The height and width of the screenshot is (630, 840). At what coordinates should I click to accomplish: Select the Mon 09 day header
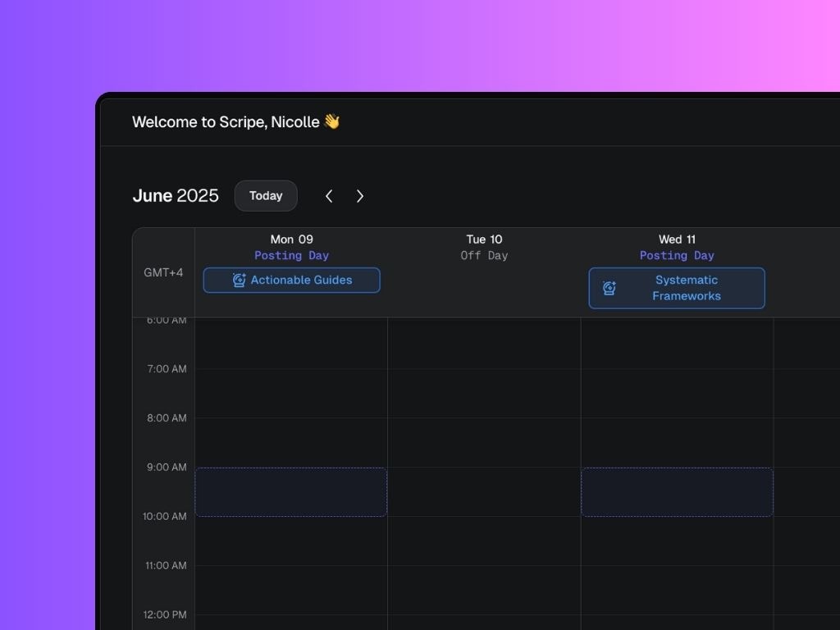point(291,239)
